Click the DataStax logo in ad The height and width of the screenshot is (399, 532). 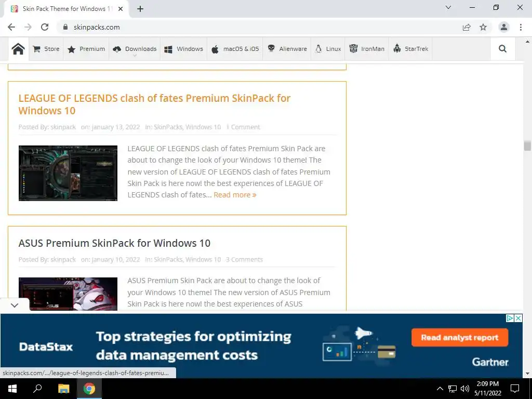pyautogui.click(x=46, y=347)
